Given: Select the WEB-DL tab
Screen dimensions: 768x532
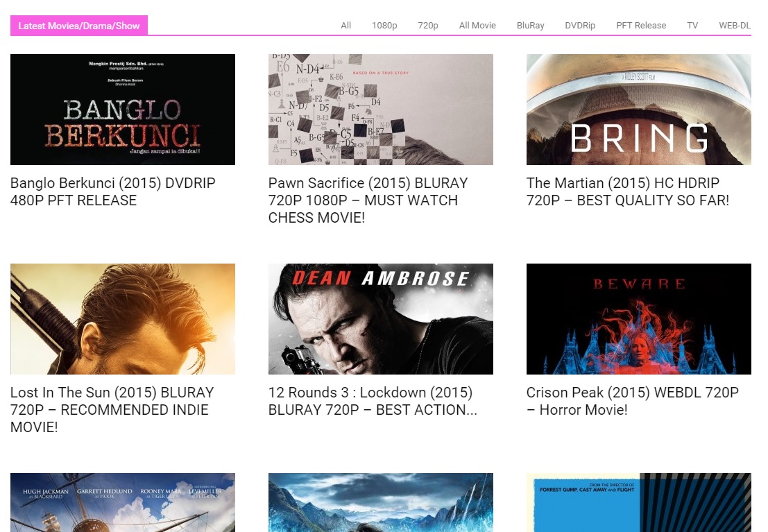Looking at the screenshot, I should click(734, 26).
